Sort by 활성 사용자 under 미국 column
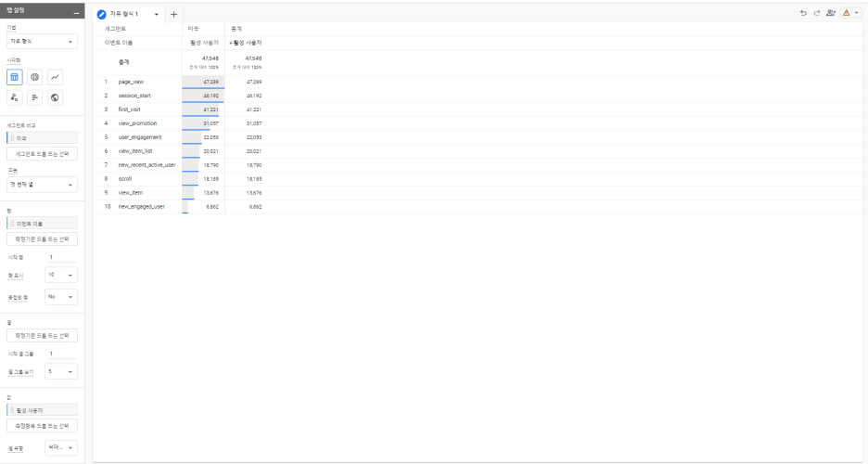Viewport: 868px width, 464px height. point(204,43)
